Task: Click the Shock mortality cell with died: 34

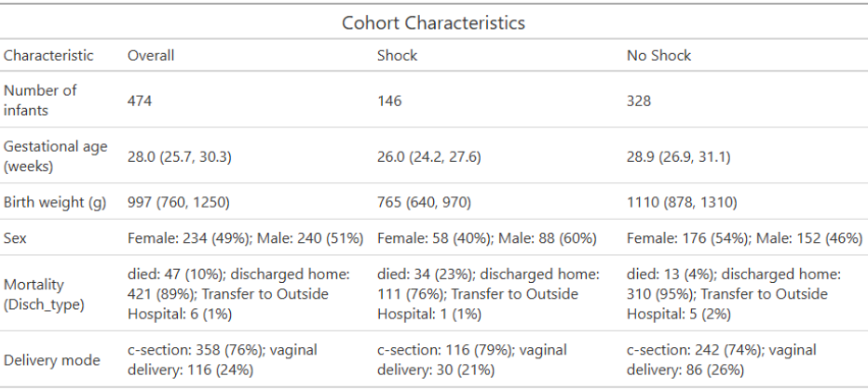Action: [488, 294]
